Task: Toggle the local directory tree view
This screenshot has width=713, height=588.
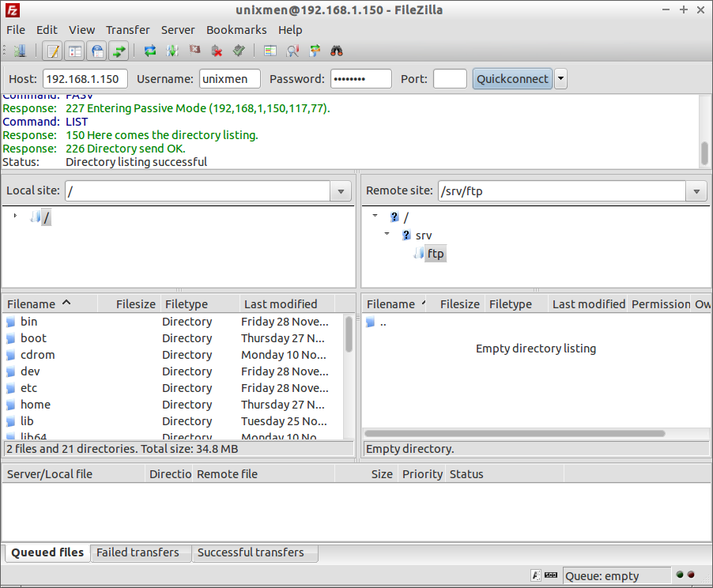Action: pos(75,51)
